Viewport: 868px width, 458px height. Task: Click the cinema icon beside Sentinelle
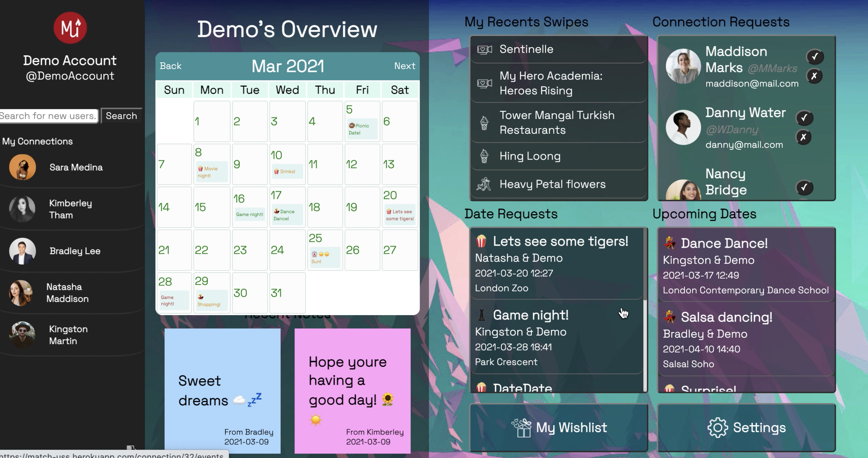484,50
